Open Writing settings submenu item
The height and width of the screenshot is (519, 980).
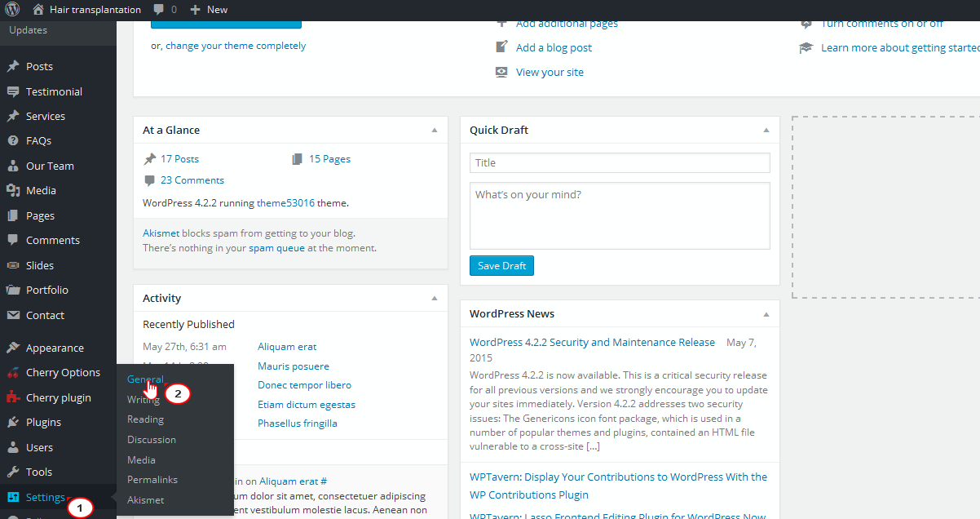point(143,400)
